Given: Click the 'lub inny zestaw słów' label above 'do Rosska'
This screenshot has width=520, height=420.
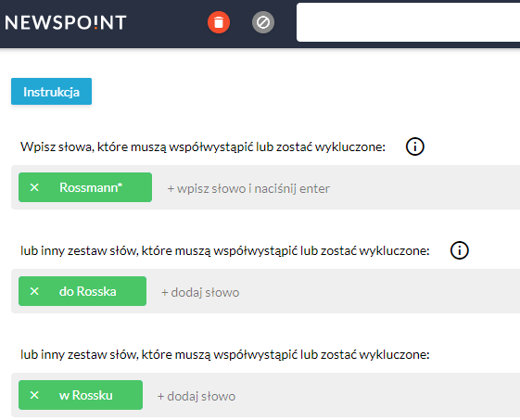Looking at the screenshot, I should click(225, 250).
